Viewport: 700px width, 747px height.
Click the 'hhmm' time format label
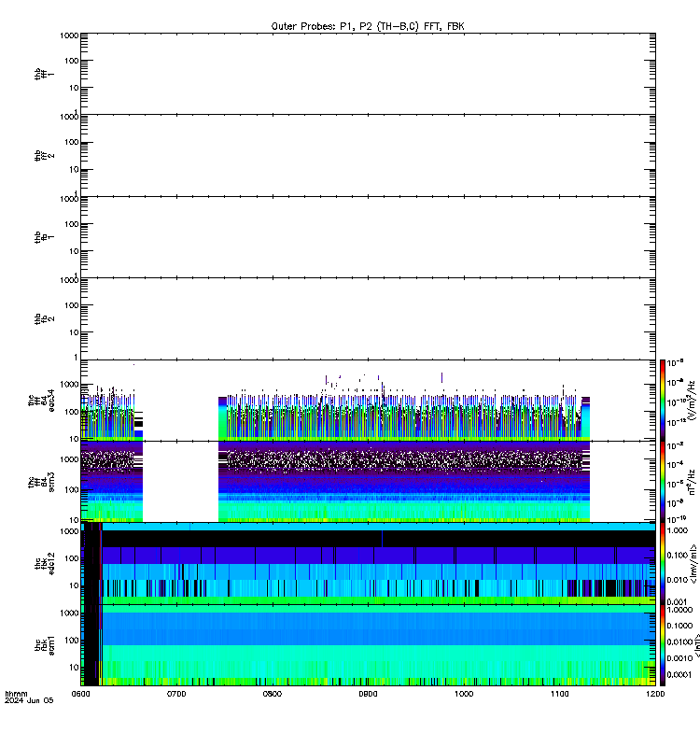click(16, 694)
